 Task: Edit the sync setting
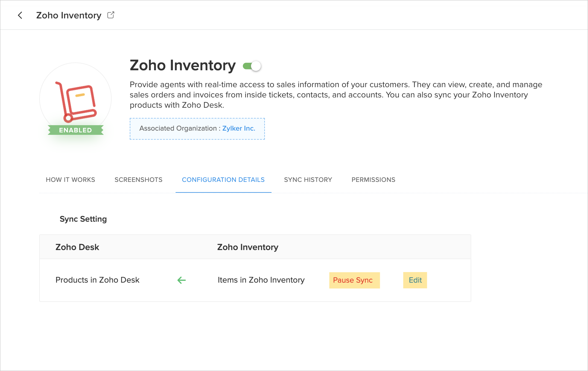tap(415, 280)
